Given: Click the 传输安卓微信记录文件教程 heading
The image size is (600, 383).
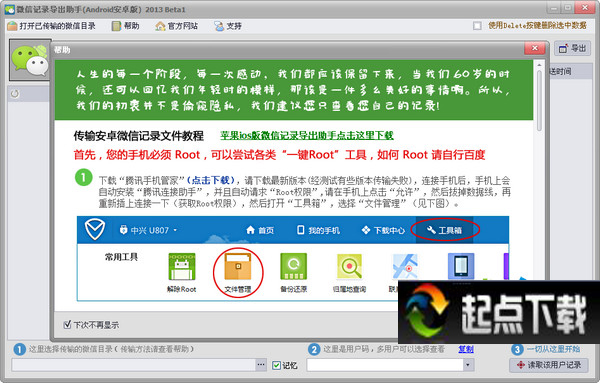Looking at the screenshot, I should (x=139, y=136).
